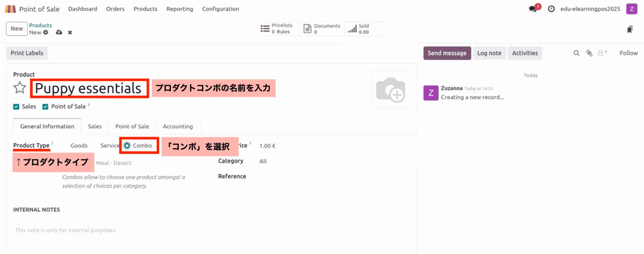Click the Activities button

click(525, 53)
